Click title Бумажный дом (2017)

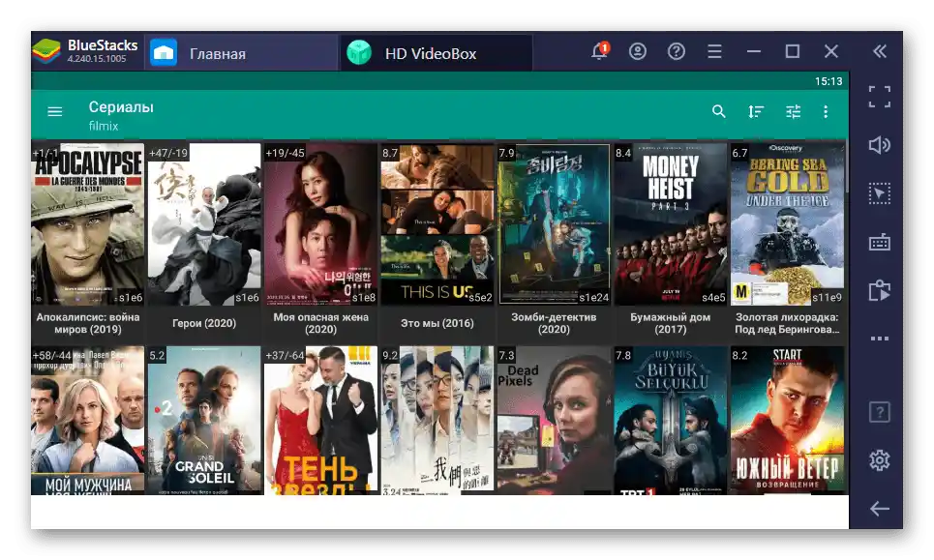click(670, 323)
